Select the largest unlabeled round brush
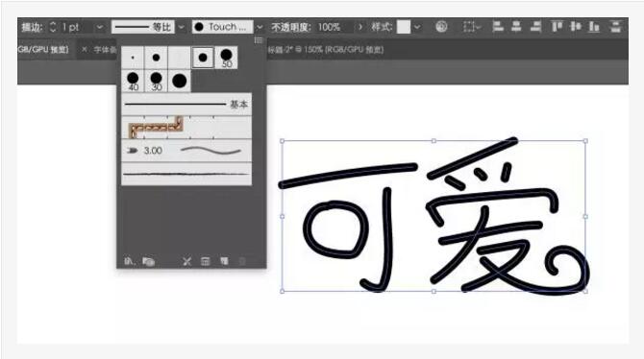Viewport: 644px width, 359px height. click(x=179, y=81)
